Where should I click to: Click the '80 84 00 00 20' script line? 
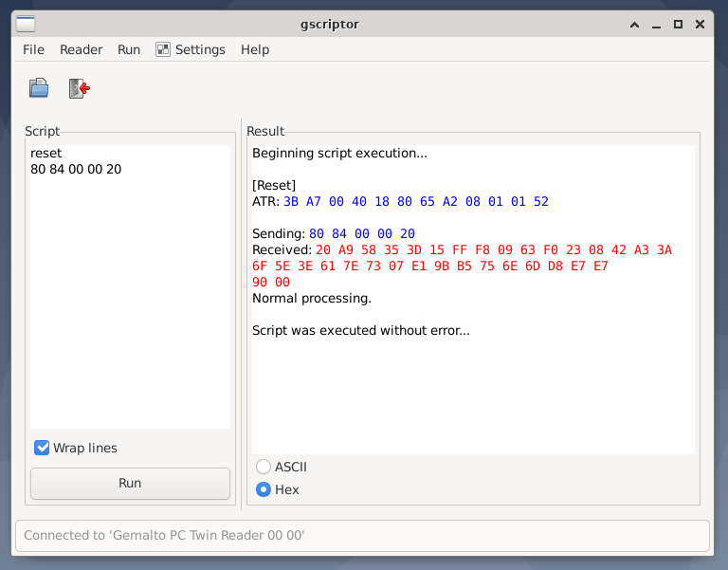coord(76,169)
